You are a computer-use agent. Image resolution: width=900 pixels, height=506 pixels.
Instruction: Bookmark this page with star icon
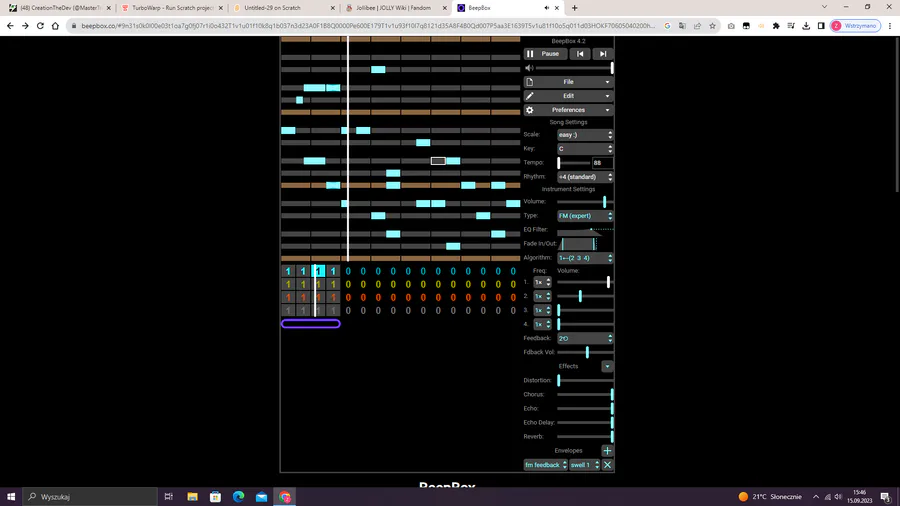tap(712, 26)
